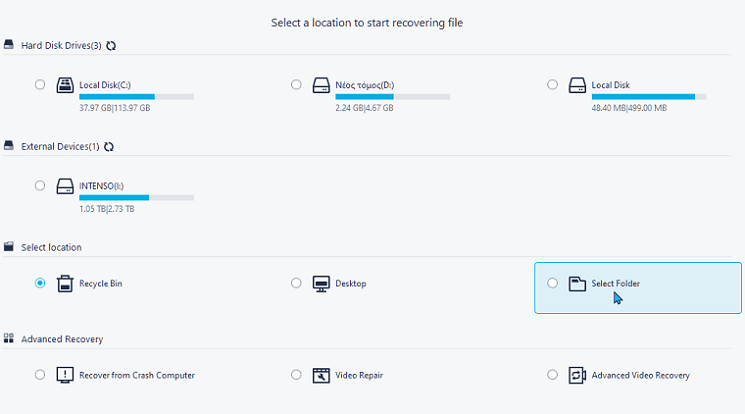The width and height of the screenshot is (745, 414).
Task: Click the Νέος τόμος(D:) drive icon
Action: click(321, 85)
